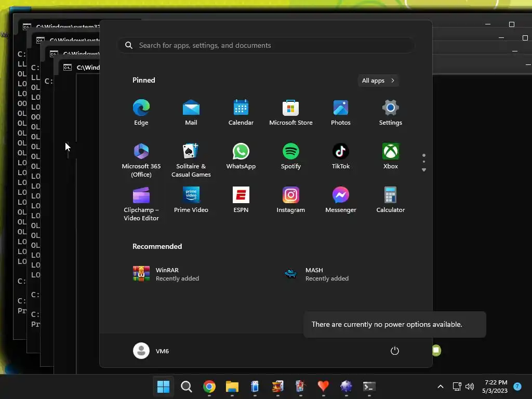Open the ESPN app
Image resolution: width=532 pixels, height=399 pixels.
[x=241, y=200]
